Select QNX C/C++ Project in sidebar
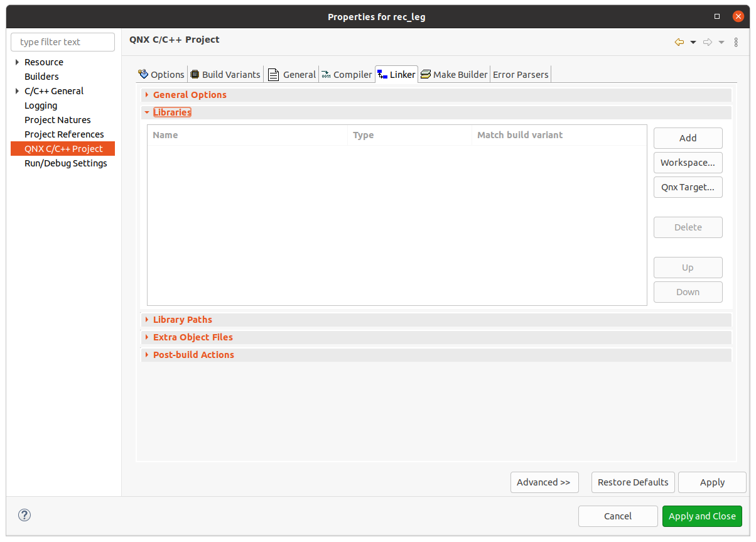 click(x=63, y=149)
